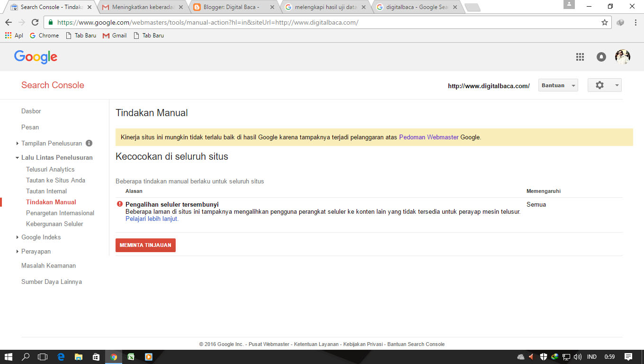Click the Search Console title link
The image size is (644, 364).
pyautogui.click(x=53, y=85)
